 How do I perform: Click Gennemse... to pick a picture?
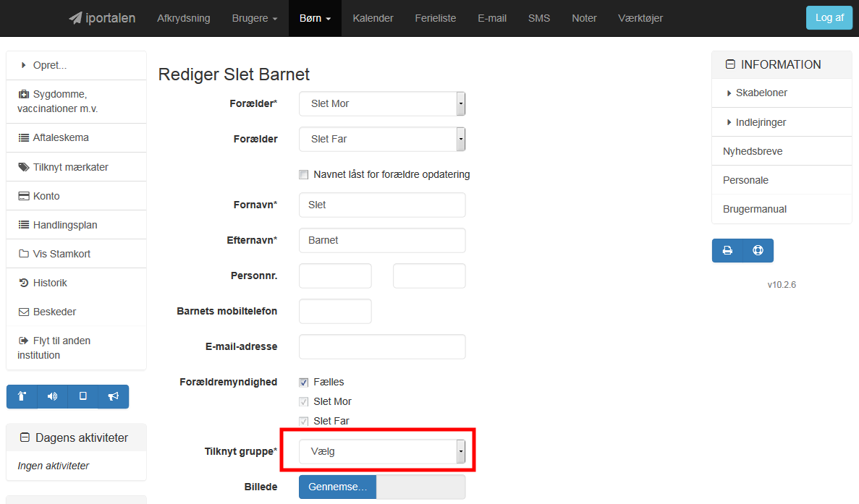pos(337,487)
